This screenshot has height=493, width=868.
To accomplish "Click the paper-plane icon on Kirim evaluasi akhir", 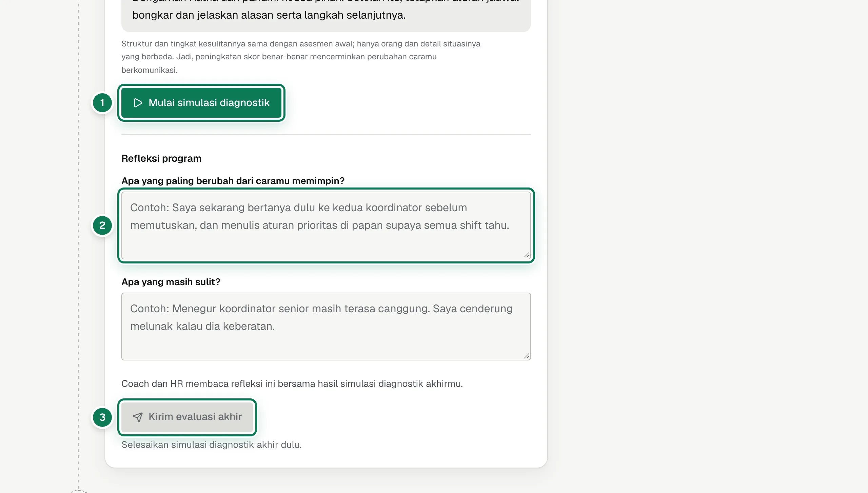I will point(138,417).
